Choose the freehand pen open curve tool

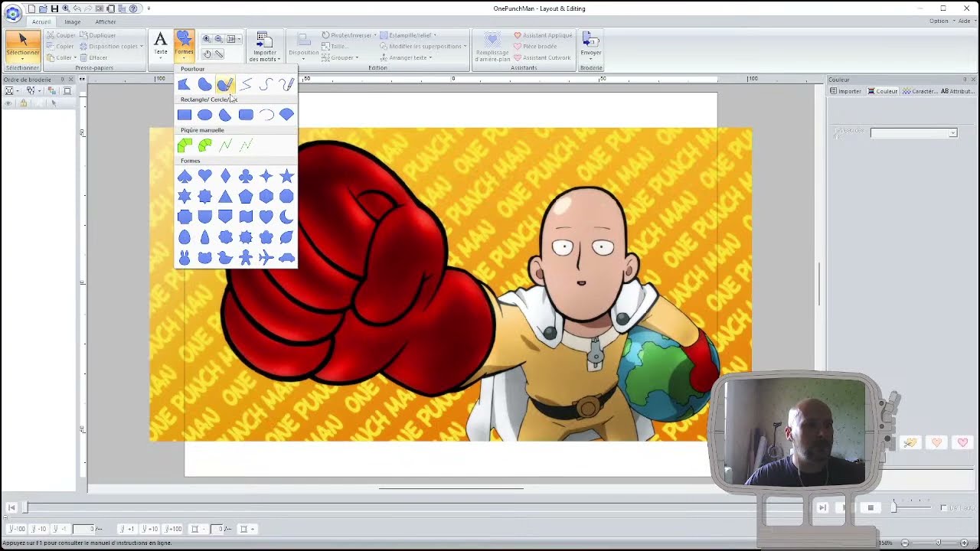[x=286, y=84]
